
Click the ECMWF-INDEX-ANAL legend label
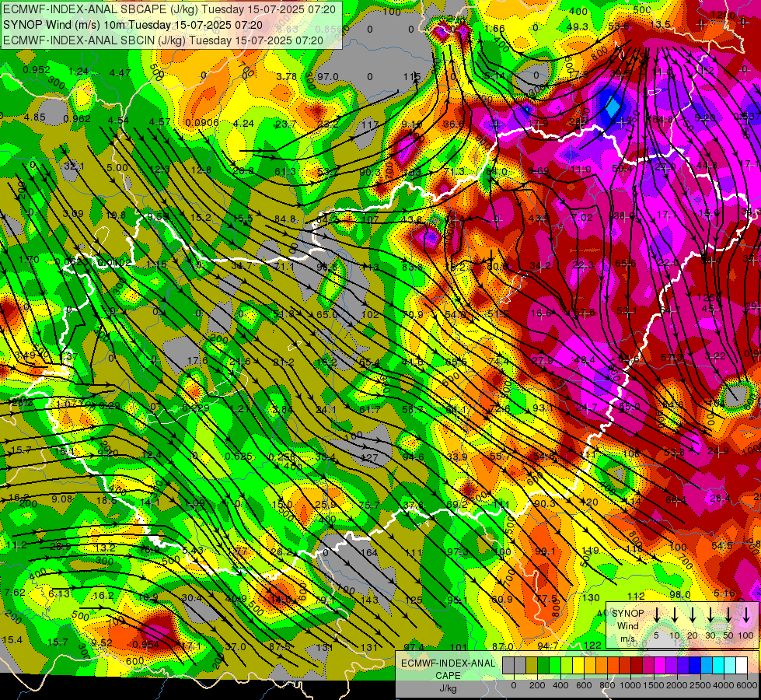coord(448,663)
